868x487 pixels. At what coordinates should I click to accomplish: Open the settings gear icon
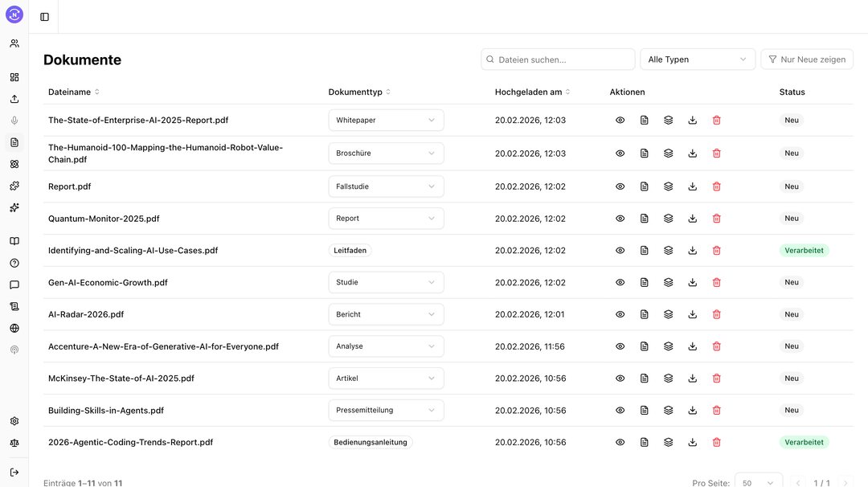point(14,421)
